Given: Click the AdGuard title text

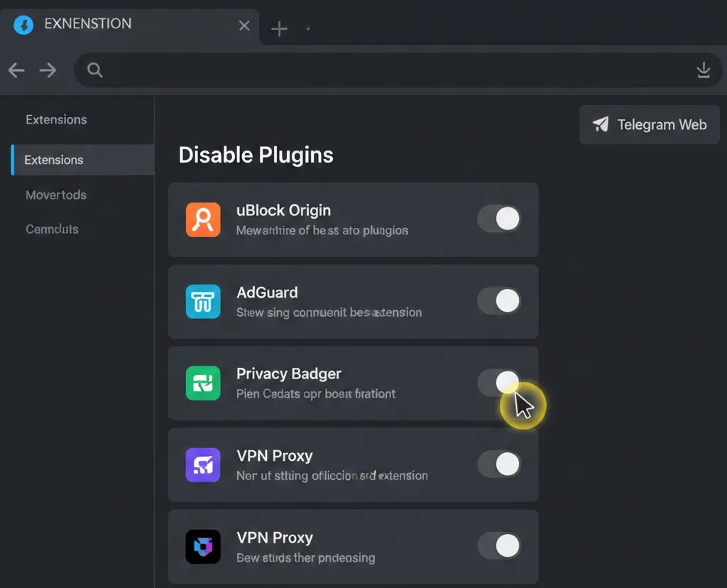Looking at the screenshot, I should [x=267, y=293].
